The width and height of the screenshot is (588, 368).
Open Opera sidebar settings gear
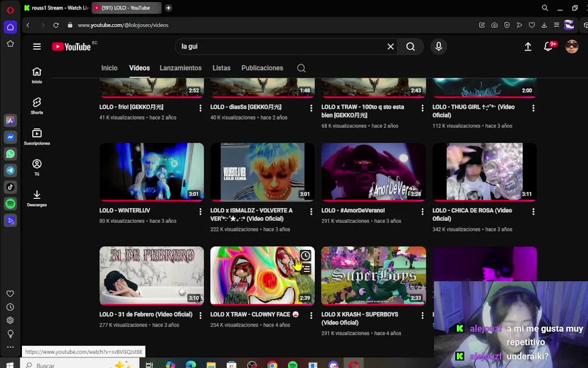pos(10,320)
